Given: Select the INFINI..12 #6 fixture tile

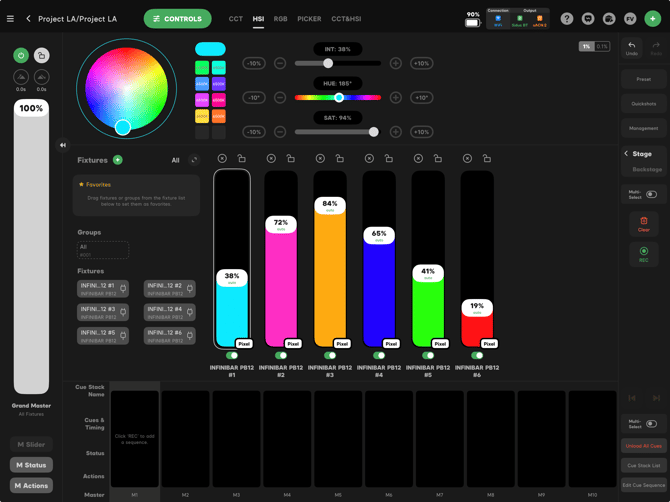Looking at the screenshot, I should (170, 336).
